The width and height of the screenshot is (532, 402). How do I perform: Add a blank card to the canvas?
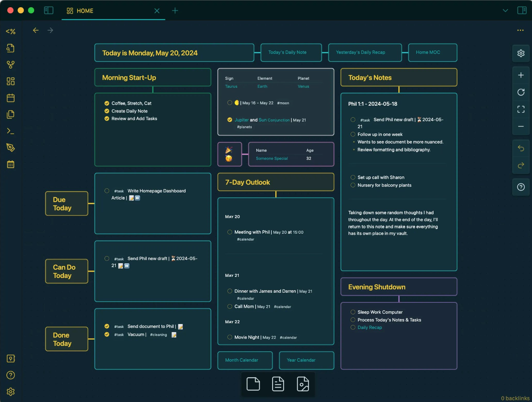click(x=253, y=384)
